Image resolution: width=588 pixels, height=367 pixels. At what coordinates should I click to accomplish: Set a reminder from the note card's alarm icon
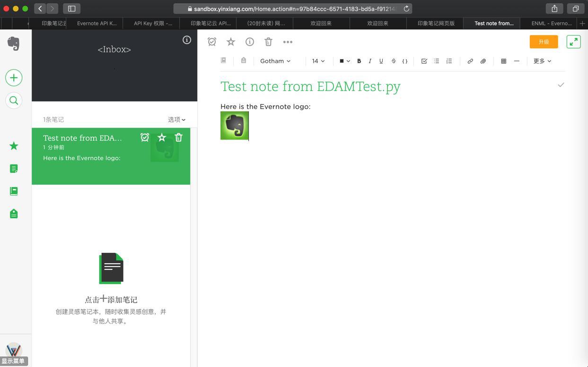[145, 137]
